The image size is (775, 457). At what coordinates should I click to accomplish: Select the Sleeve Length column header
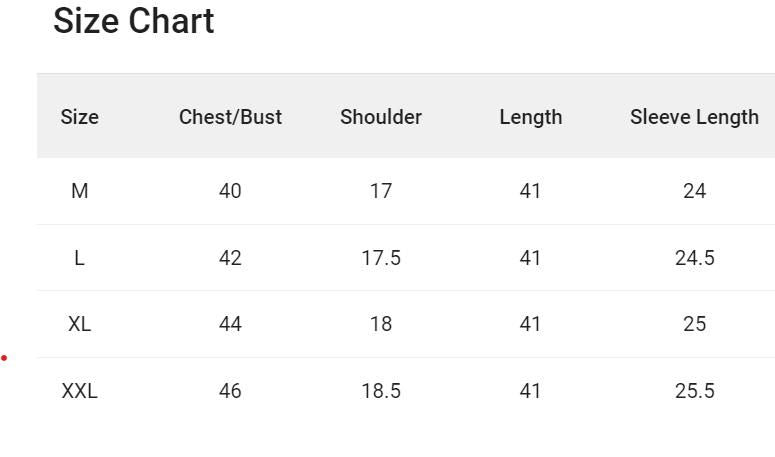pyautogui.click(x=694, y=117)
